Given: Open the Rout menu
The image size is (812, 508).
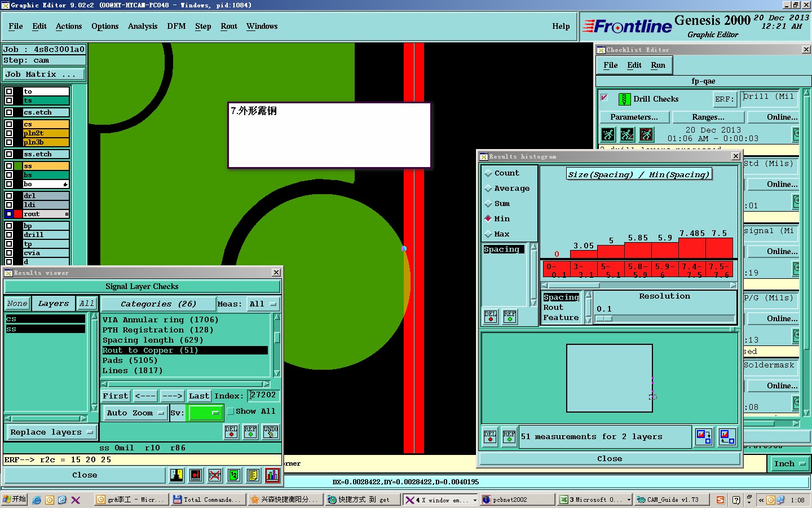Looking at the screenshot, I should click(229, 27).
